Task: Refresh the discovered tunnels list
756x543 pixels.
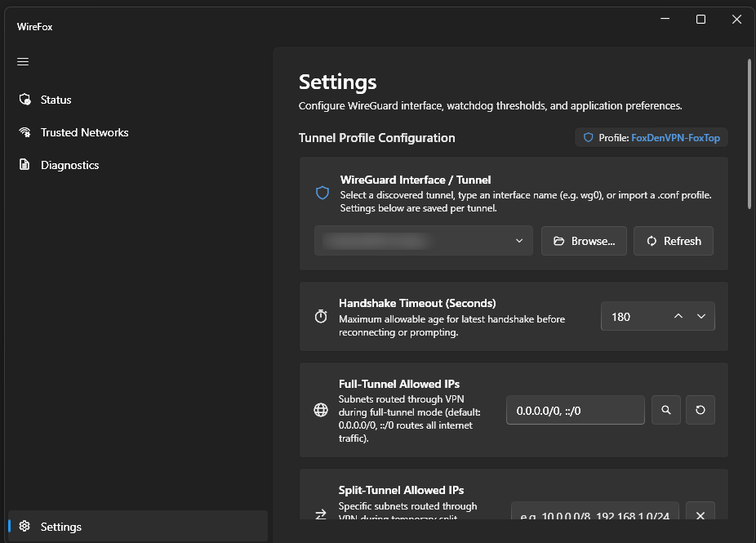Action: 673,241
